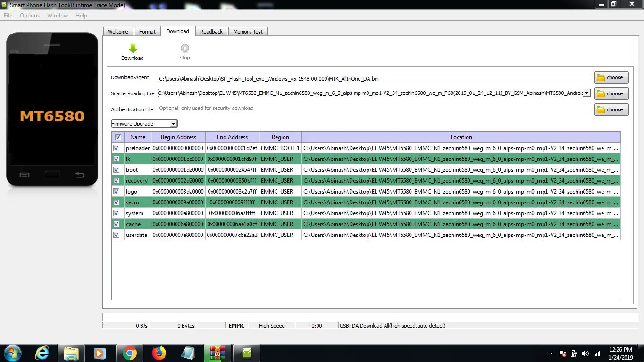This screenshot has height=362, width=644.
Task: Click 'High Speed' in the status bar
Action: (272, 326)
